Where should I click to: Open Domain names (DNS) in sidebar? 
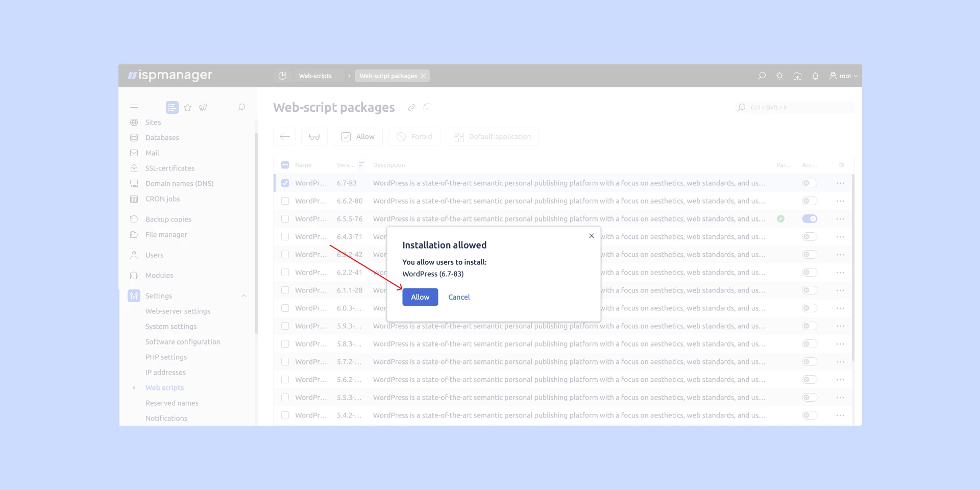point(179,184)
